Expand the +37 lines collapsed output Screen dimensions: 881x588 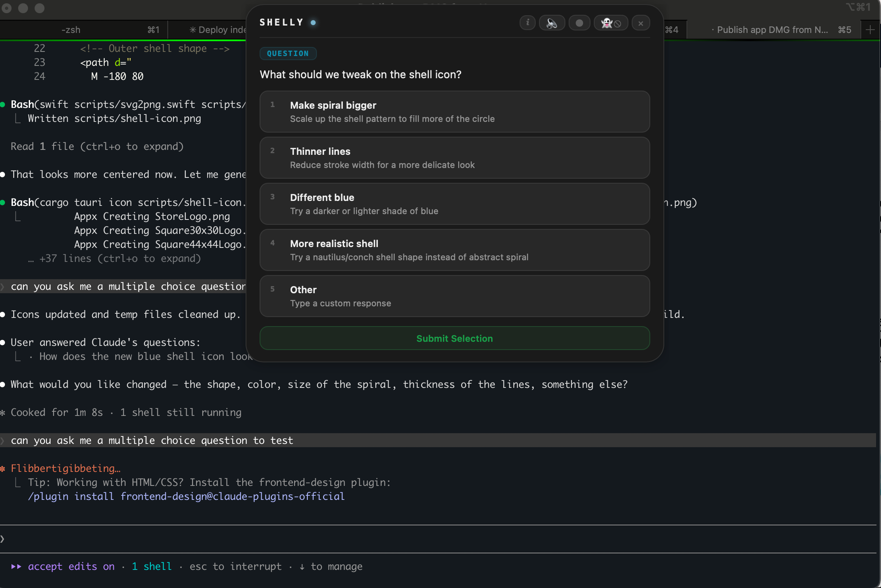pyautogui.click(x=119, y=259)
